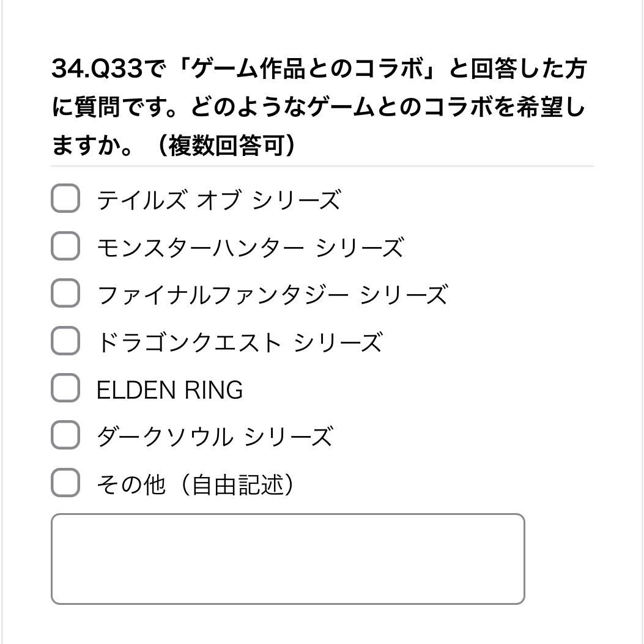644x644 pixels.
Task: Tick the その他(自由記述) checkbox
Action: tap(65, 484)
